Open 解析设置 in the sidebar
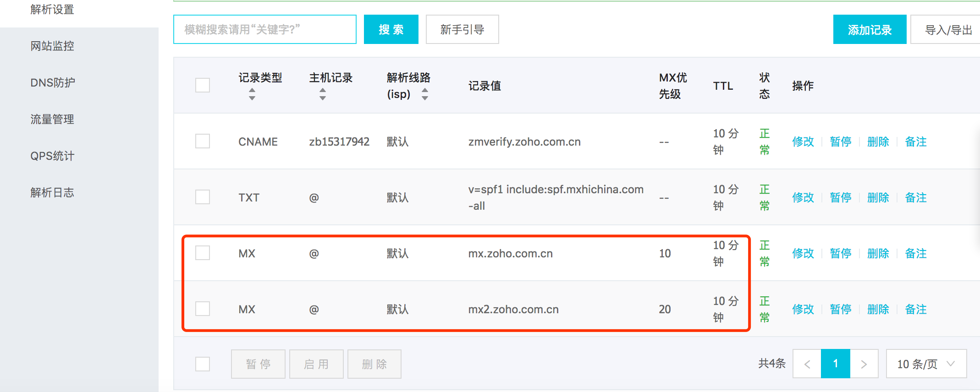Viewport: 980px width, 392px height. point(52,9)
